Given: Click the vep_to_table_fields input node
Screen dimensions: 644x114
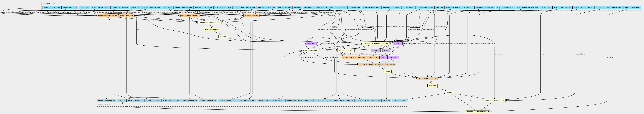Looking at the screenshot, I should pos(632,8).
